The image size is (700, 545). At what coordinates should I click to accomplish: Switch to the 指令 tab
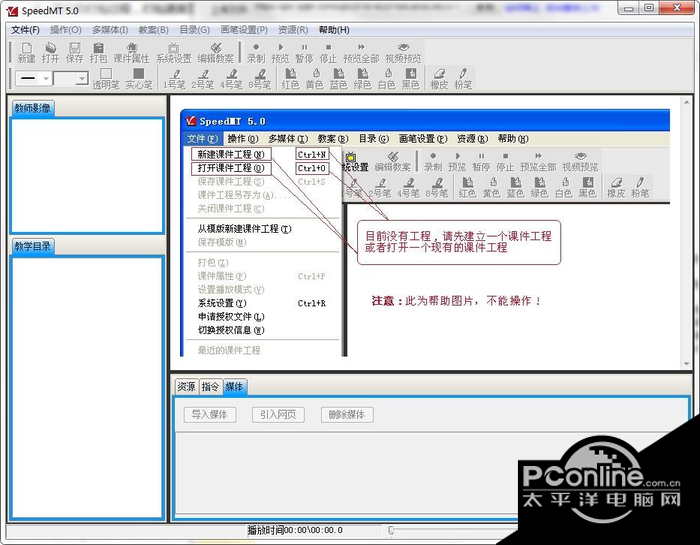tap(210, 387)
